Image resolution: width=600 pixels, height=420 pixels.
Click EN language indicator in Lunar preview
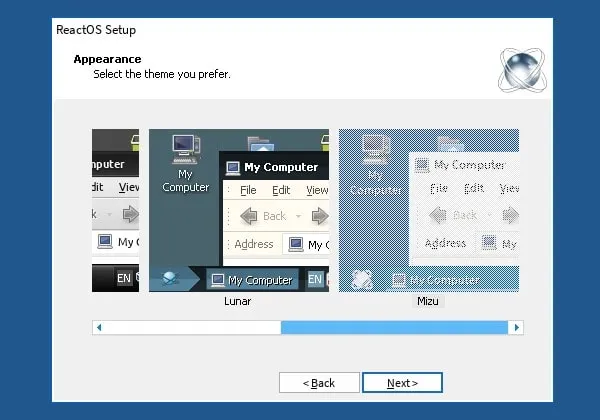(316, 280)
